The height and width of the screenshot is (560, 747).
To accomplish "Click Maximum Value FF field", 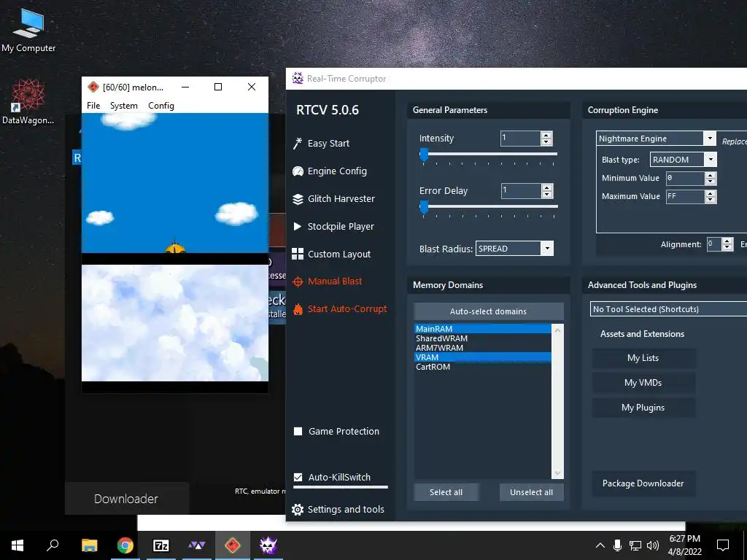I will (x=685, y=197).
